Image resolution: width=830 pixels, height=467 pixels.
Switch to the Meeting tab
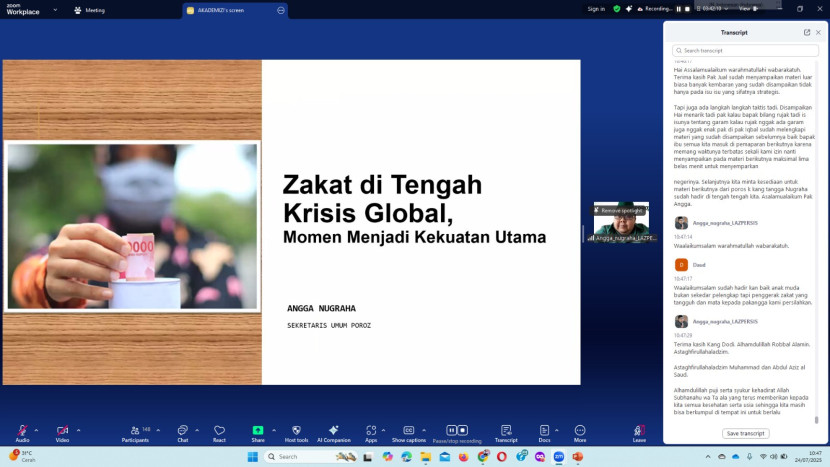[89, 10]
